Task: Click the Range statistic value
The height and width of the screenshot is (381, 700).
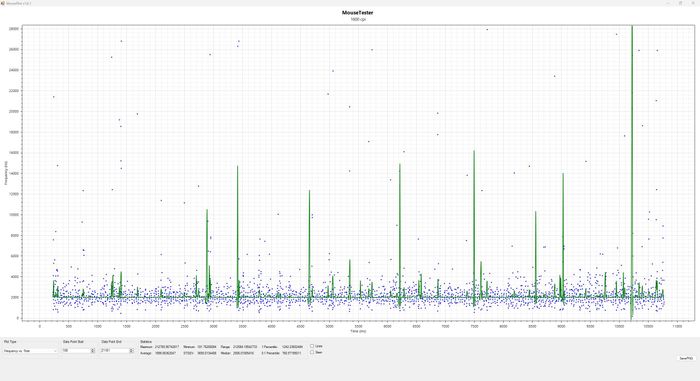Action: 245,346
